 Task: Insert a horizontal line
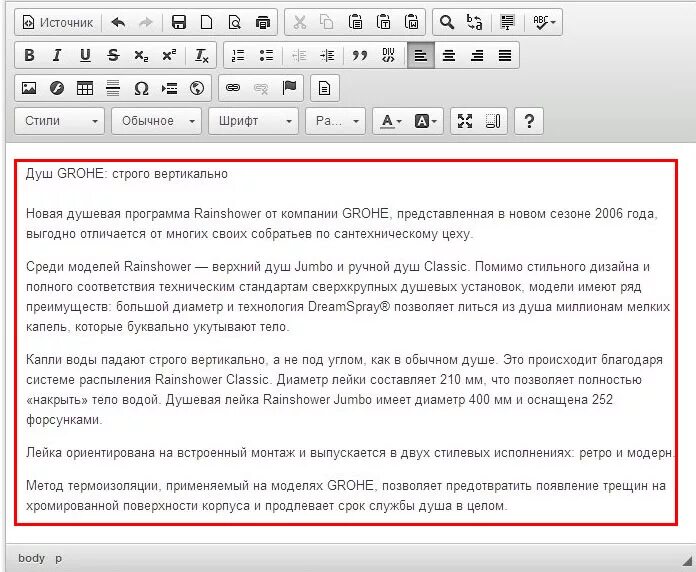(x=113, y=88)
